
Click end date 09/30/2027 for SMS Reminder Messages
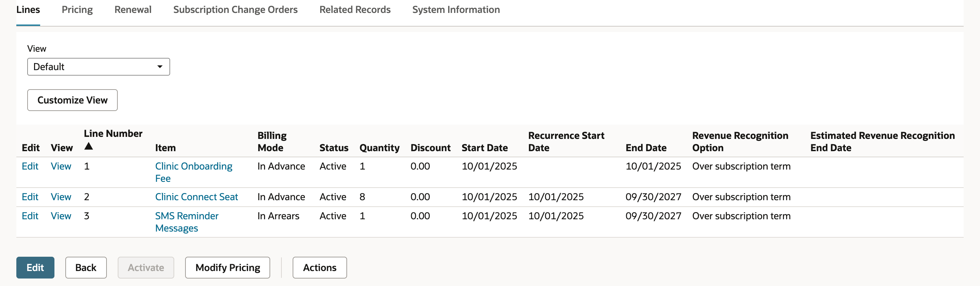(653, 216)
